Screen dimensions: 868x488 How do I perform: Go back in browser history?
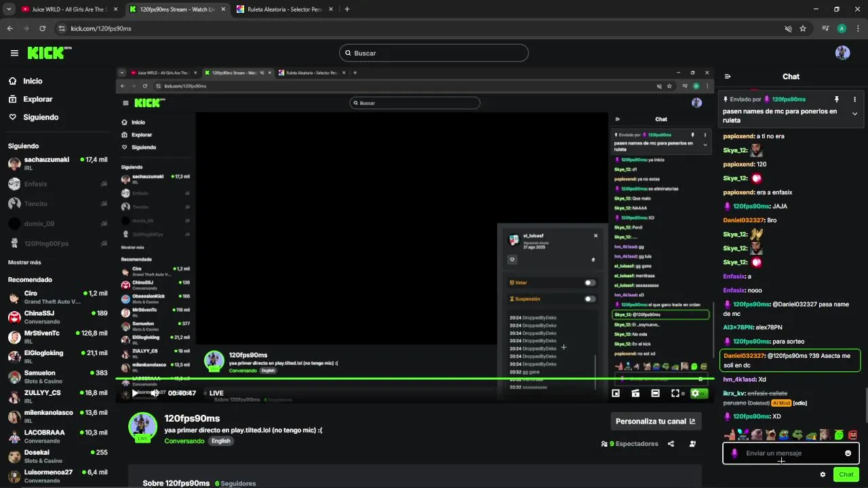click(10, 28)
